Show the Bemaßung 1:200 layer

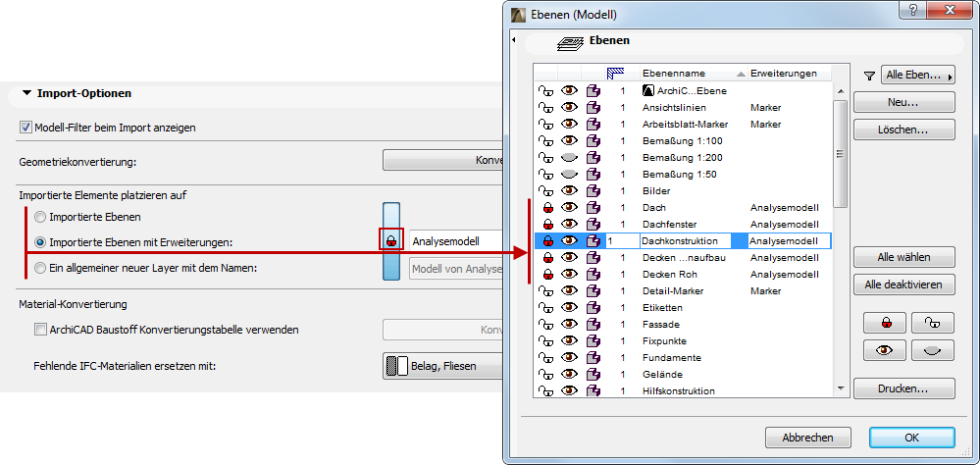coord(569,158)
